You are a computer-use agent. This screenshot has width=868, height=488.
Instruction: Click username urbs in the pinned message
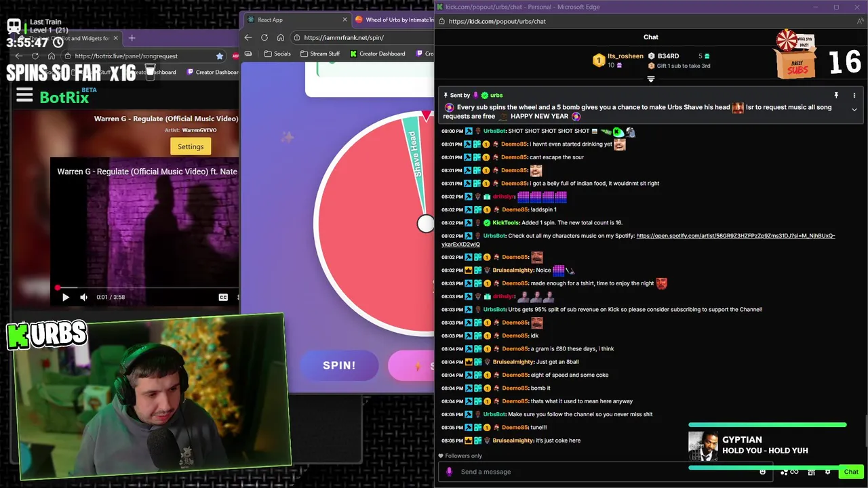point(496,96)
